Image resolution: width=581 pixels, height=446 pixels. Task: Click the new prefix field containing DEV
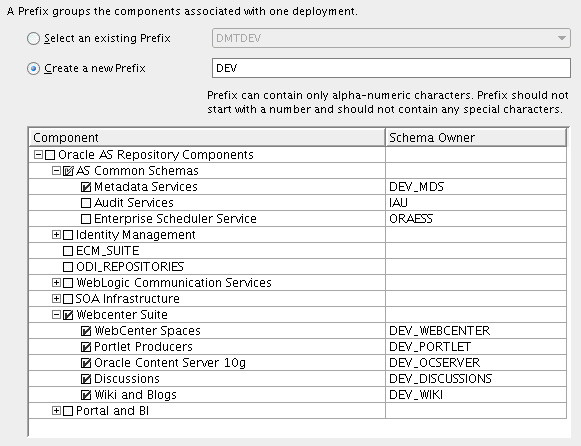click(x=391, y=68)
